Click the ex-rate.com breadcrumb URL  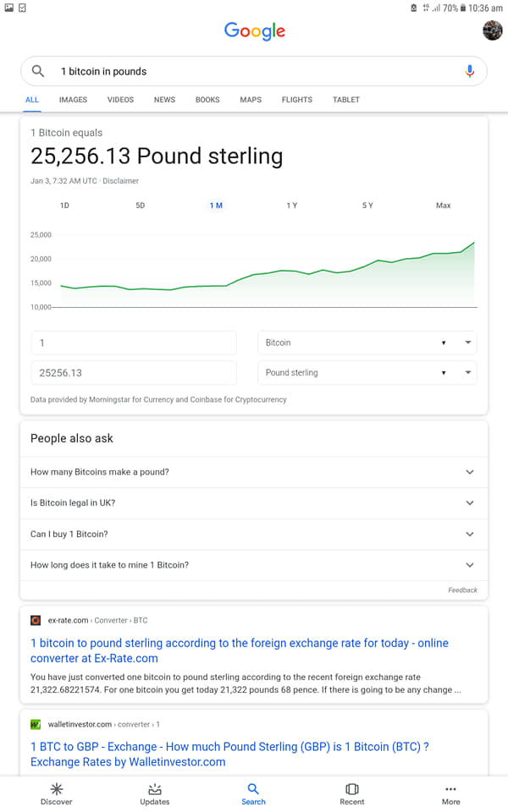[97, 620]
